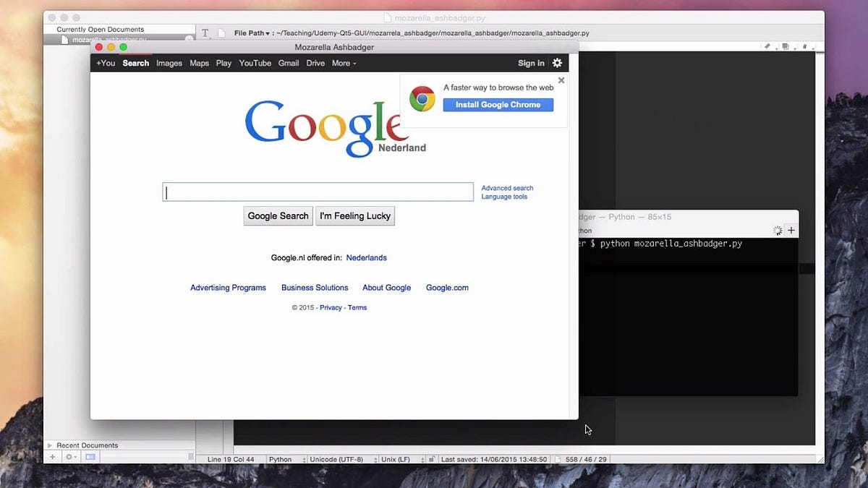Switch to Images in the Google navbar
This screenshot has height=488, width=868.
169,63
